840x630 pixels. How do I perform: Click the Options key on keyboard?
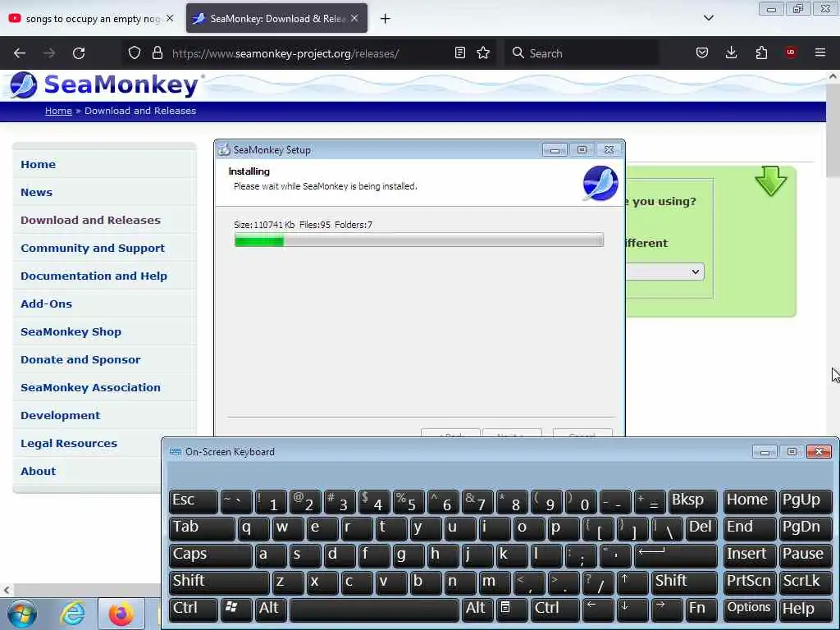[750, 609]
